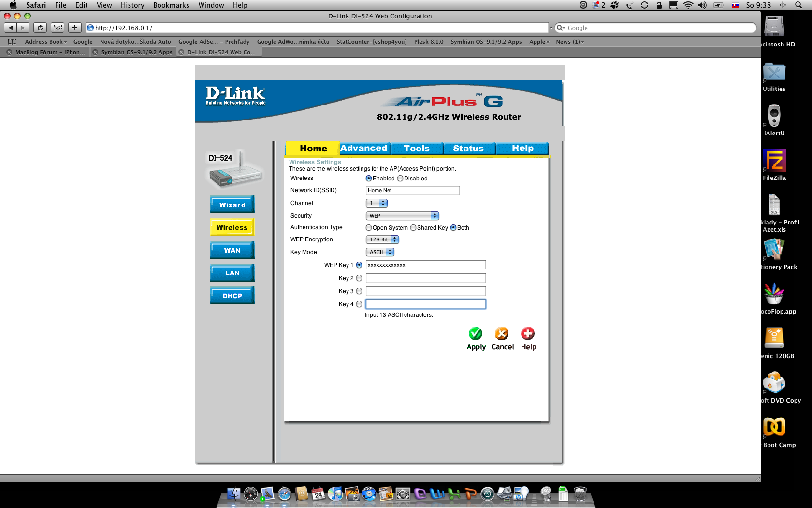This screenshot has width=812, height=508.
Task: Open the Wizard sidebar button
Action: [232, 205]
